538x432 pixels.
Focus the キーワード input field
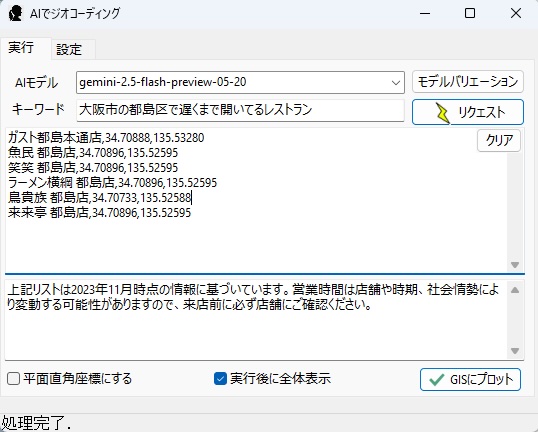[x=240, y=110]
